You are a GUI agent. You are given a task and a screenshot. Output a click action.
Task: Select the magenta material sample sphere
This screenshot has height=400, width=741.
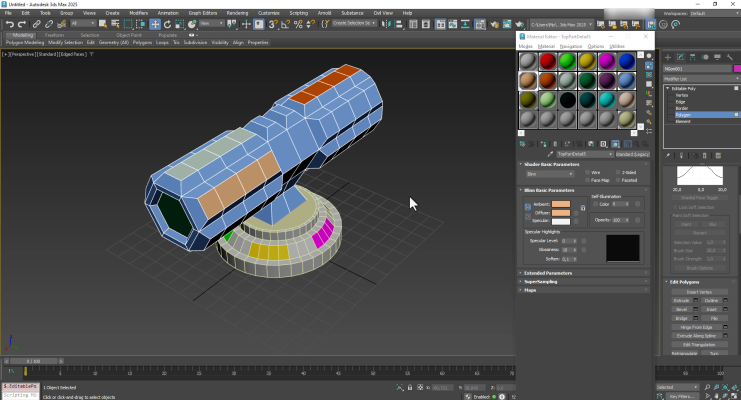tap(606, 62)
